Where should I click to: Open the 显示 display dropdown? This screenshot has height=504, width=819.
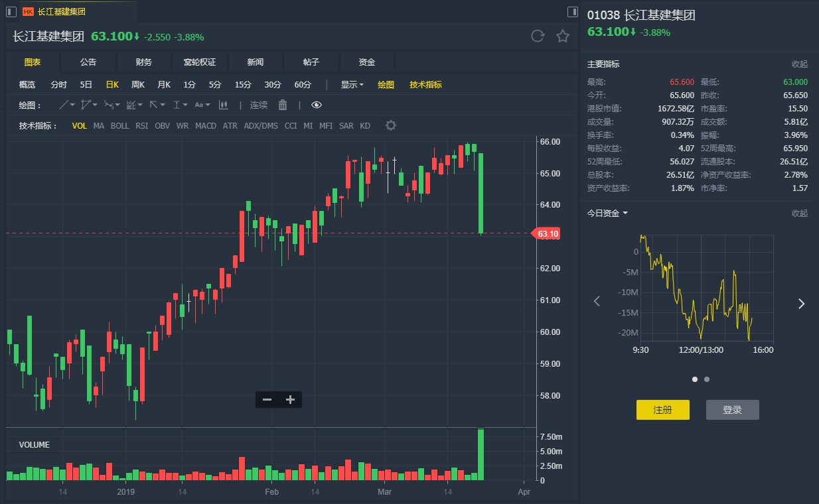tap(352, 84)
